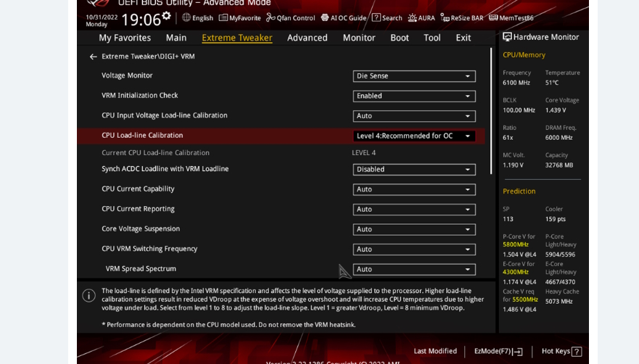Open the Tool tab
639x364 pixels.
[432, 38]
